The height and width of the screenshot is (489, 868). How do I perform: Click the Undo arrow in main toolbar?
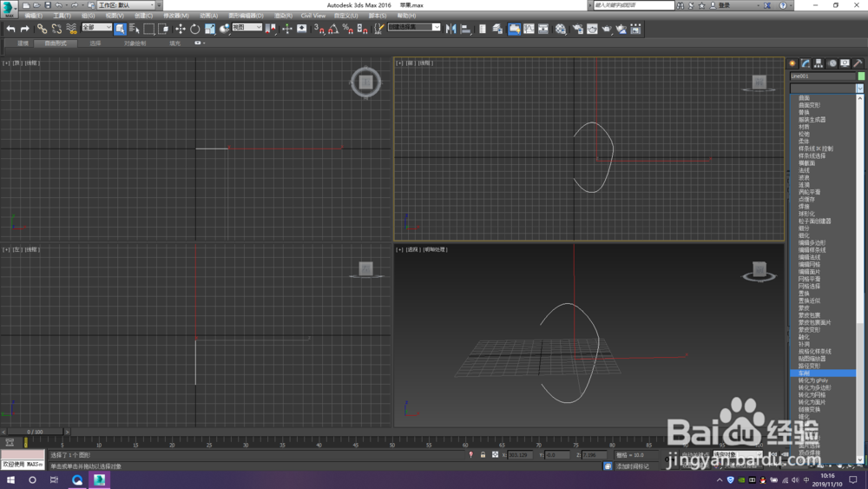coord(10,29)
